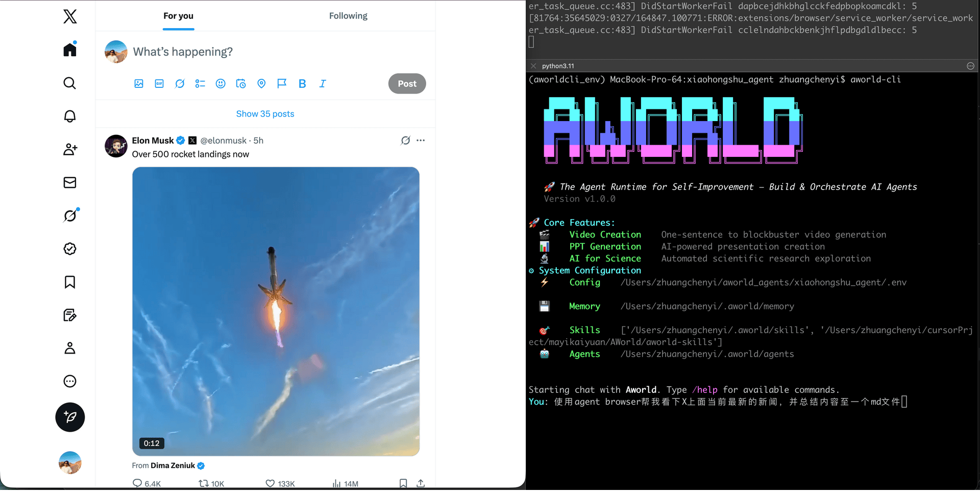Switch to the Following tab
This screenshot has height=492, width=980.
tap(348, 16)
